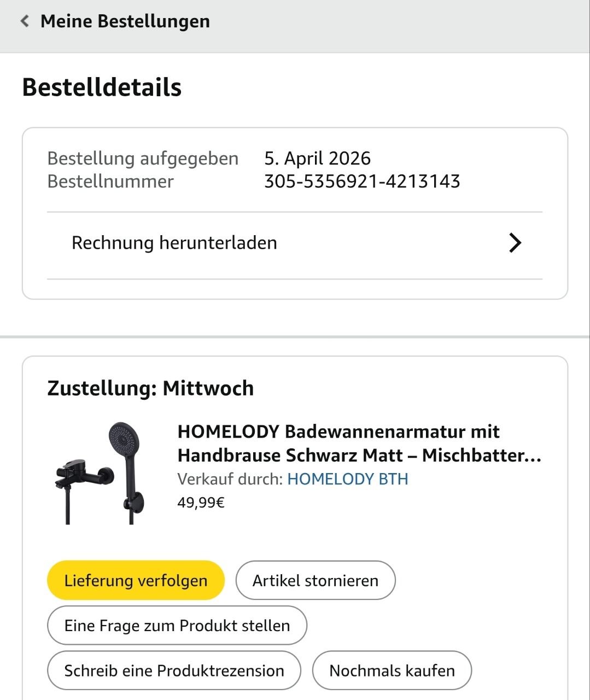Viewport: 590px width, 700px height.
Task: Tap the Bestellnummer label
Action: point(110,182)
